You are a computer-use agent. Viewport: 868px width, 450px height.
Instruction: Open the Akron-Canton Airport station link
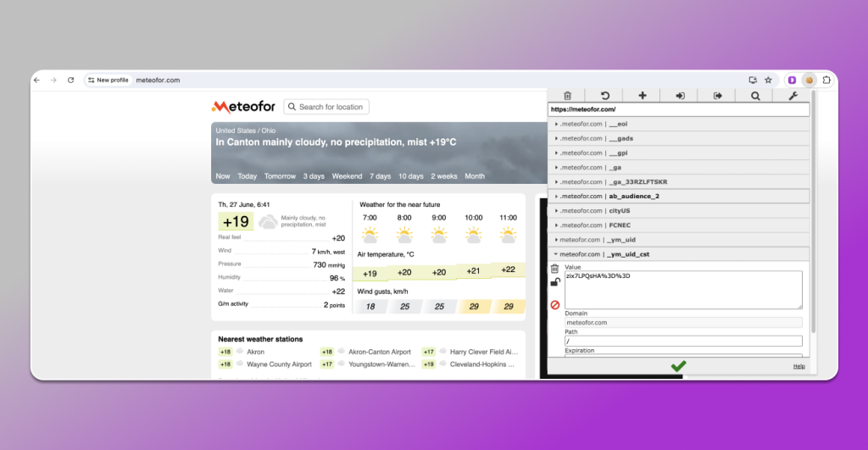tap(379, 352)
